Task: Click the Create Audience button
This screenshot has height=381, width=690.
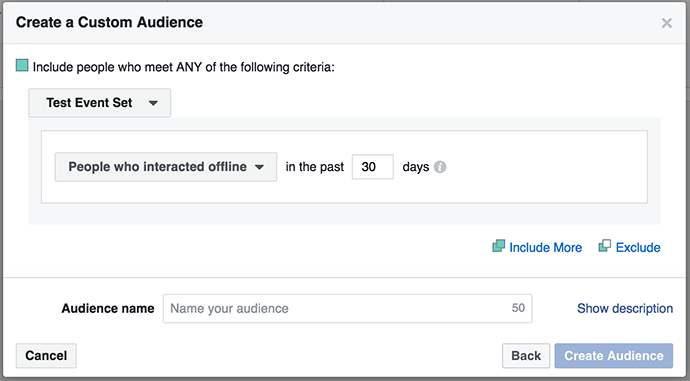Action: coord(614,355)
